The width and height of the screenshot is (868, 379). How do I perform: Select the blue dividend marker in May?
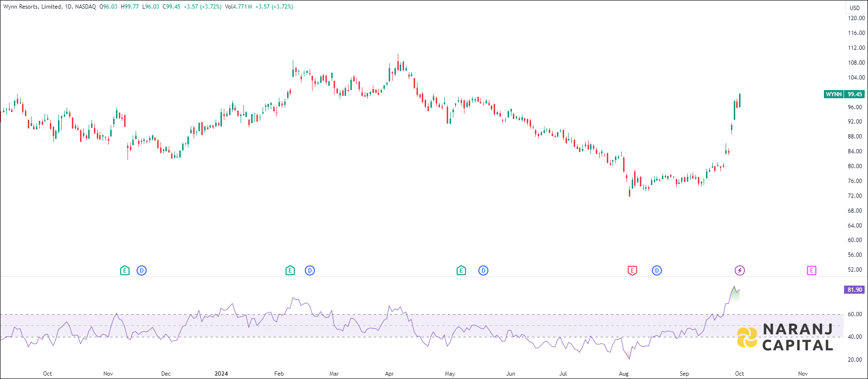point(483,271)
